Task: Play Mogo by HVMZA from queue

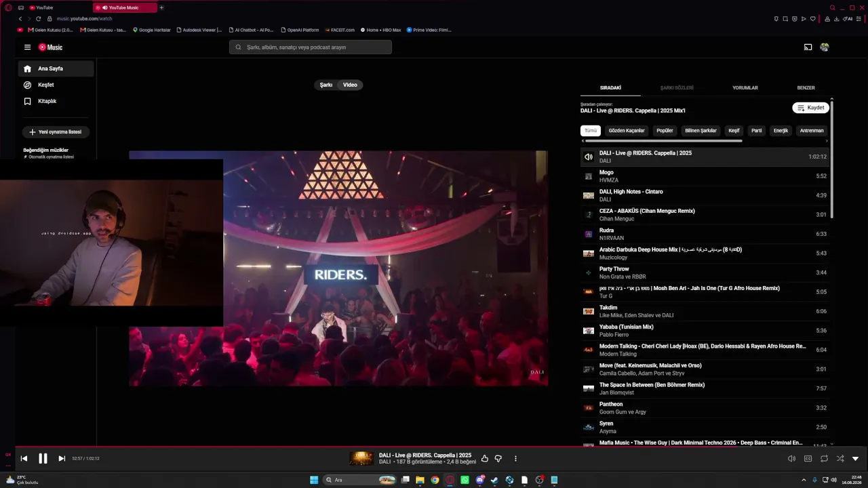Action: (x=705, y=176)
